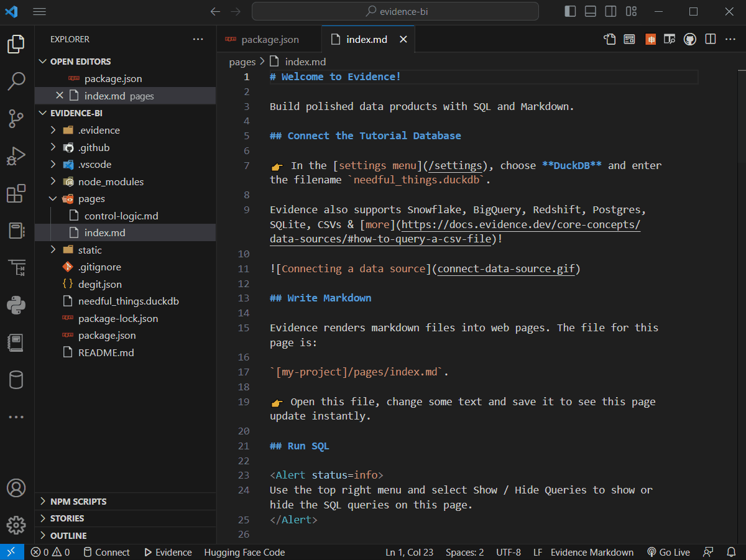The height and width of the screenshot is (560, 746).
Task: Open degit.json file
Action: pos(126,284)
